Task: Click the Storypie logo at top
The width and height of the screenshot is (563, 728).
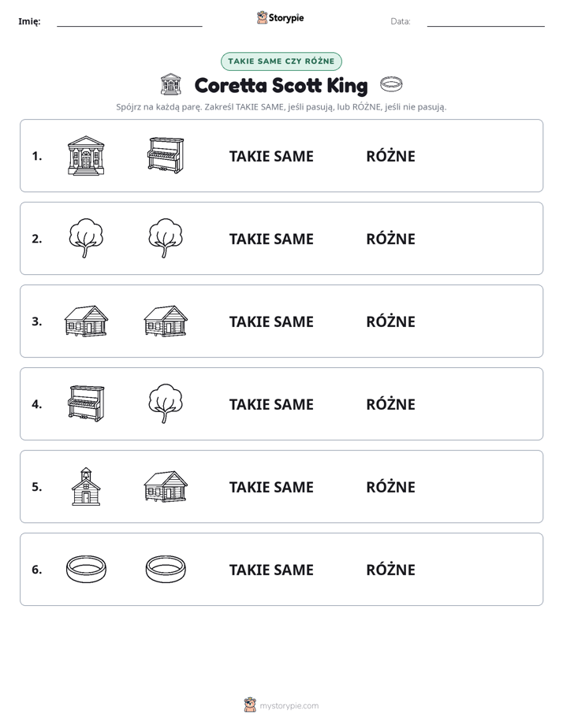Action: [x=281, y=17]
